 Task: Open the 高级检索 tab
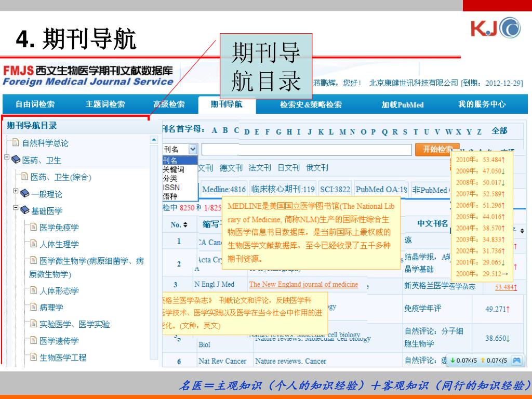[169, 104]
